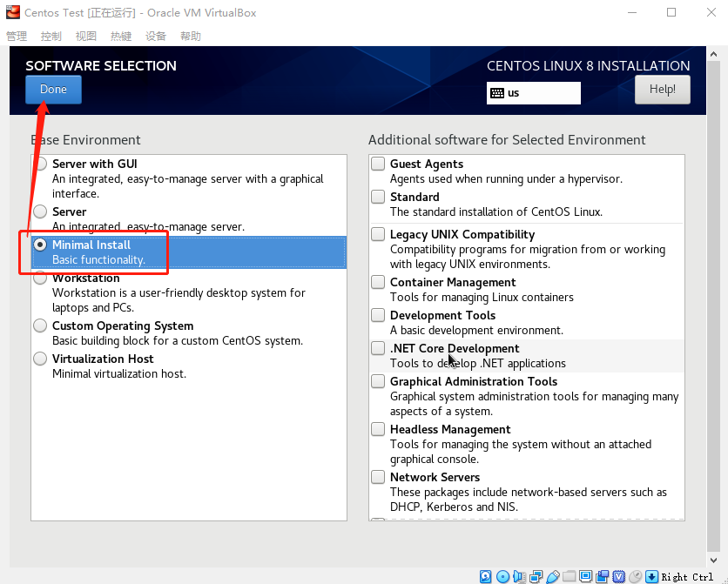Close the VirtualBox window

coord(711,12)
